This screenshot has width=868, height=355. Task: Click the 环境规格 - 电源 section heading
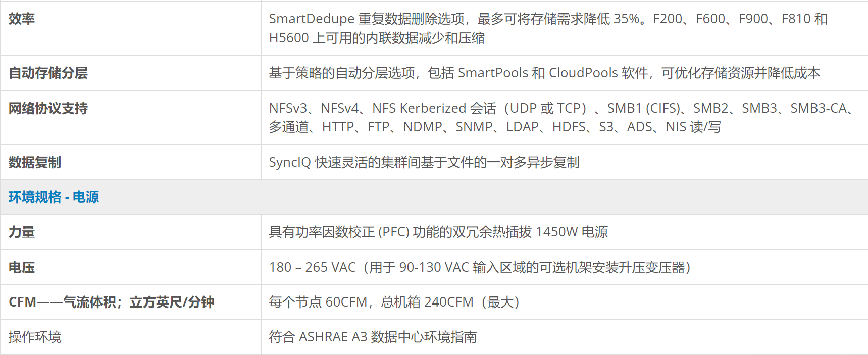click(x=54, y=197)
